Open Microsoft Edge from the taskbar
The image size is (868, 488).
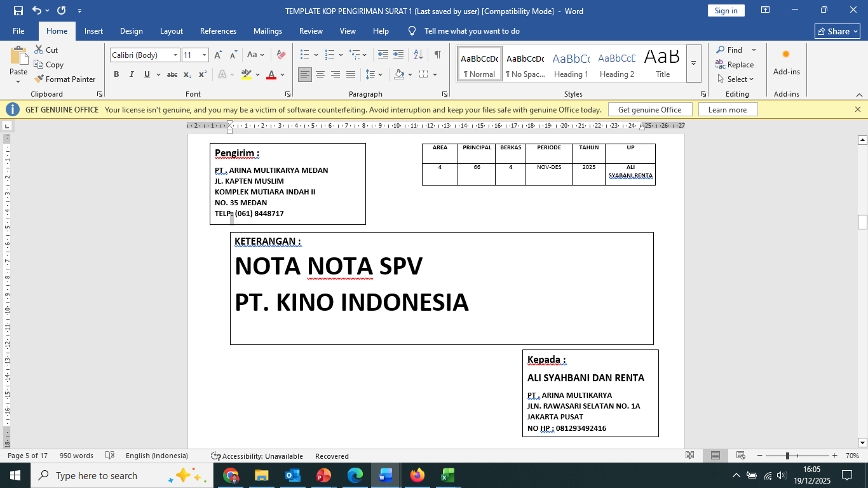(355, 475)
